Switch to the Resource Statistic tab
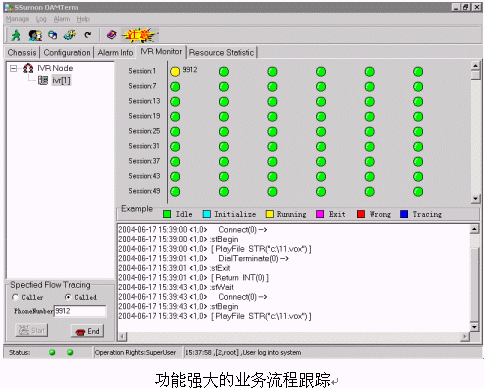484x388 pixels. tap(221, 53)
